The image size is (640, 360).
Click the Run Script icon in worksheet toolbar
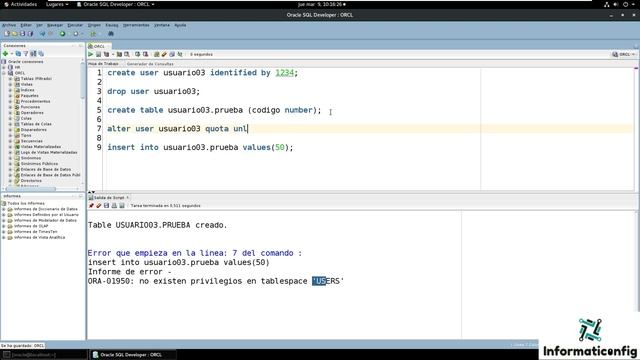(x=98, y=54)
